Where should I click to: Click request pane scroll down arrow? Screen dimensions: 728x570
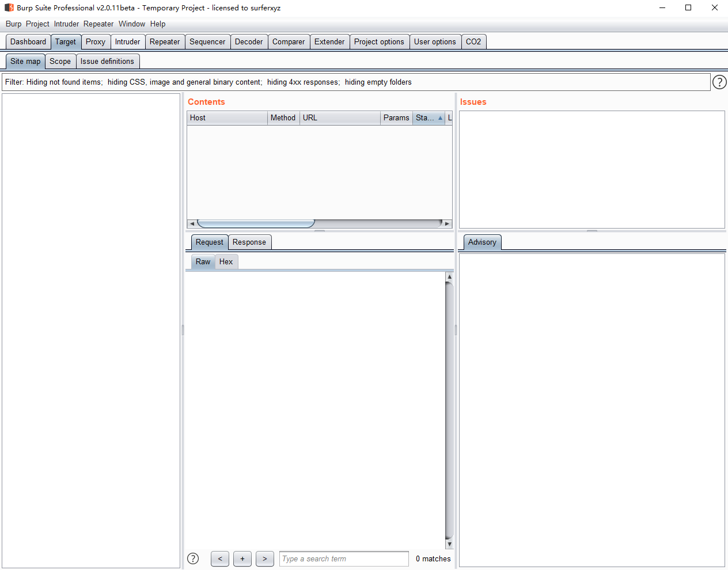[x=449, y=544]
